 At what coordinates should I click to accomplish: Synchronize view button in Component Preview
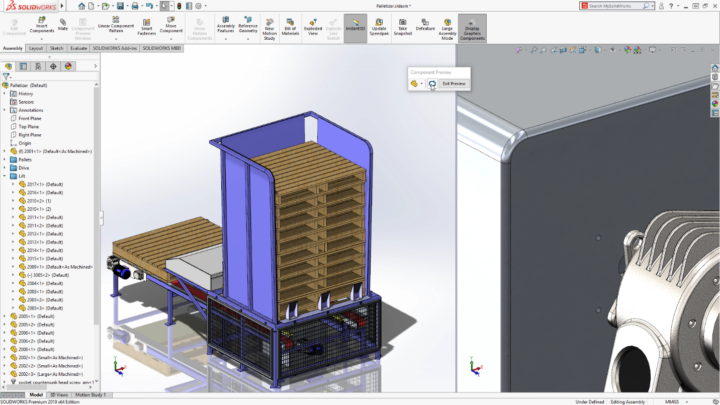coord(432,84)
